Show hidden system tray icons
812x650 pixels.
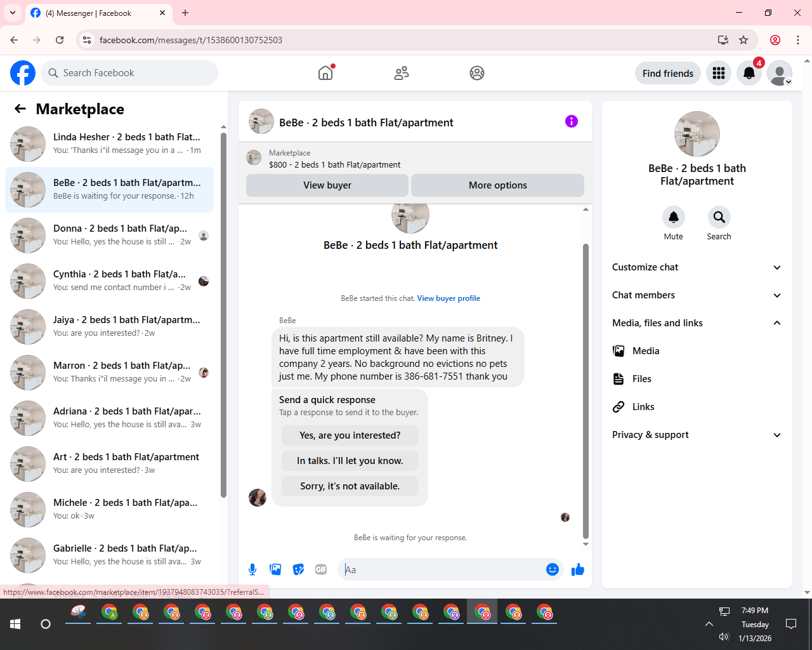(709, 624)
